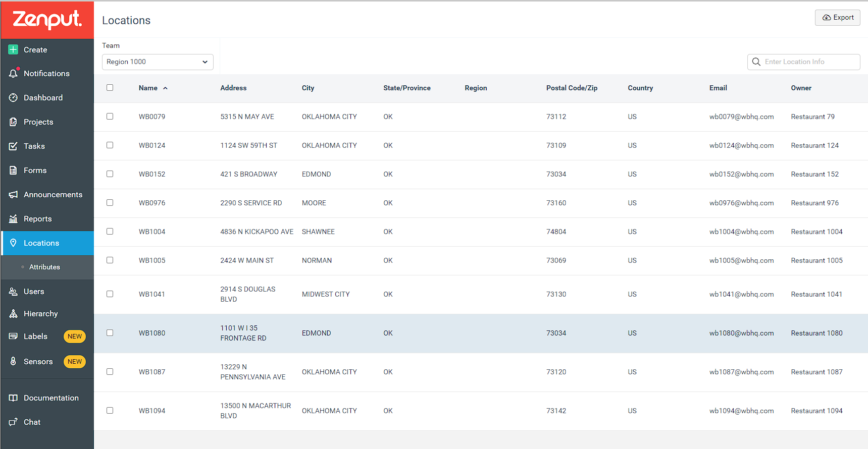Expand the Team dropdown showing Region 1000
868x449 pixels.
pos(158,62)
